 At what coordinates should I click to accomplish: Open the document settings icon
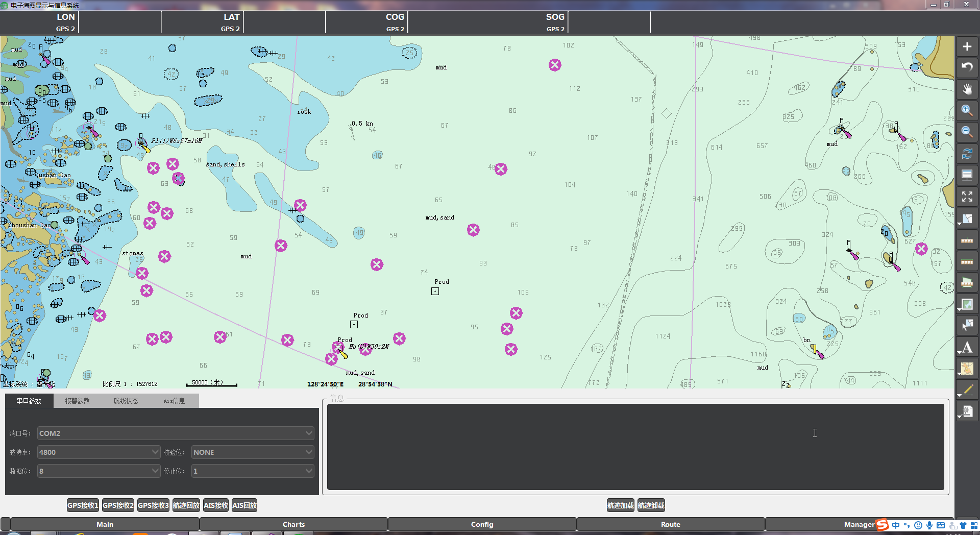tap(967, 411)
